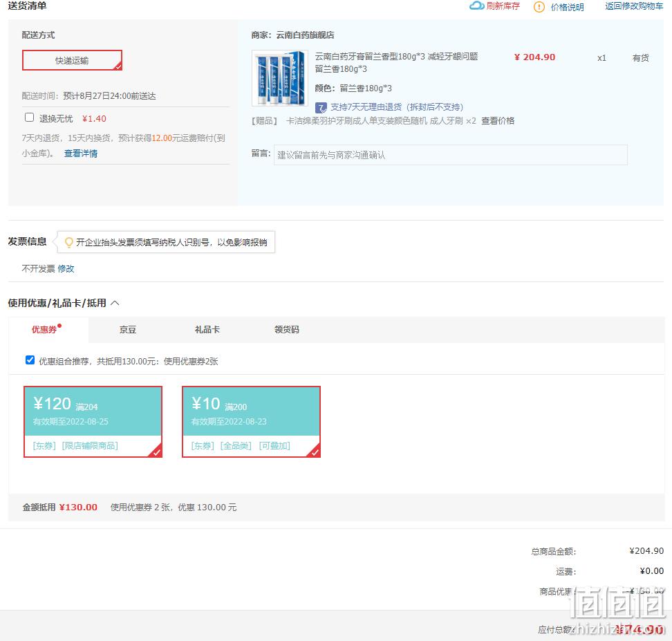
Task: Switch to the 京豆 tab
Action: [x=128, y=330]
